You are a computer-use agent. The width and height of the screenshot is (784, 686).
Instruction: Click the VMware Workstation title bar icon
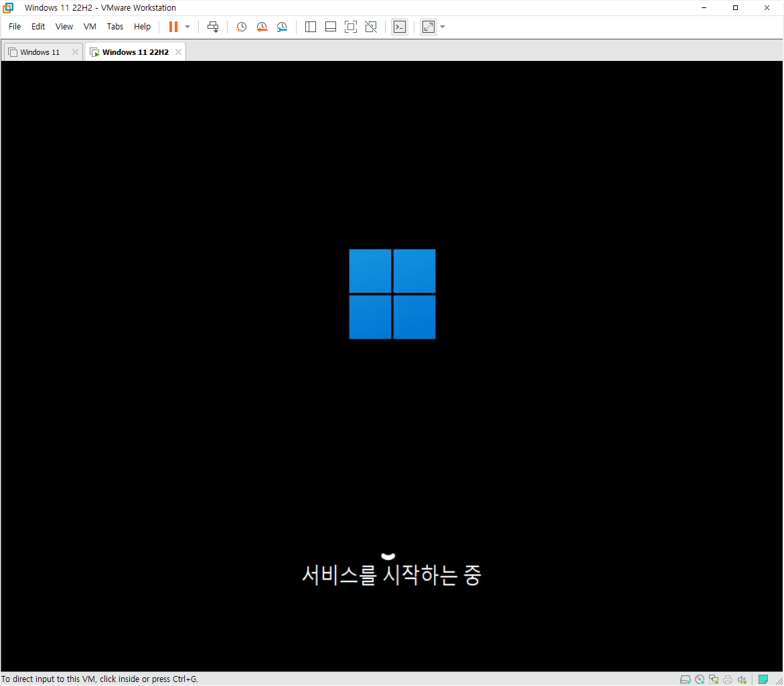[8, 7]
